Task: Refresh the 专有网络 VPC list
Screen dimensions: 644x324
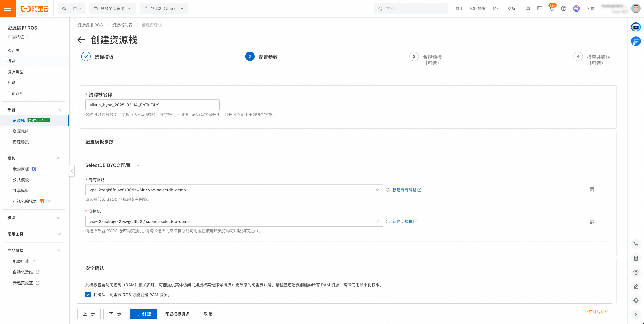Action: pos(387,190)
